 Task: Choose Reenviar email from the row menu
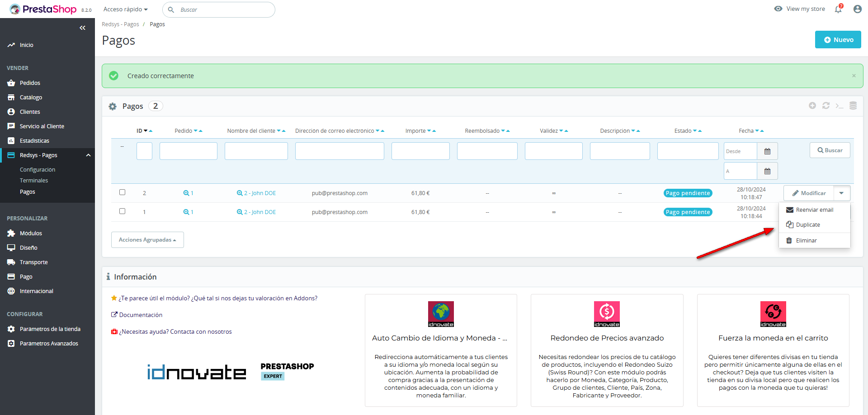(x=815, y=210)
